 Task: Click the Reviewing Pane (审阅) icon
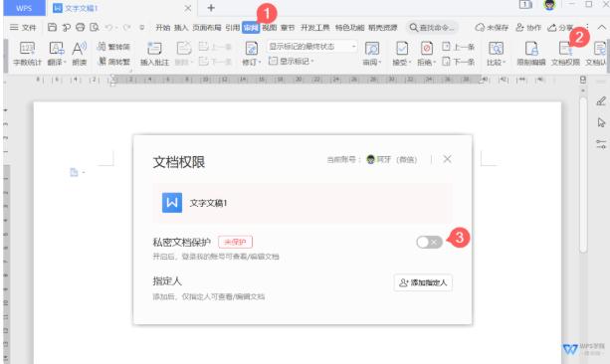click(x=372, y=54)
